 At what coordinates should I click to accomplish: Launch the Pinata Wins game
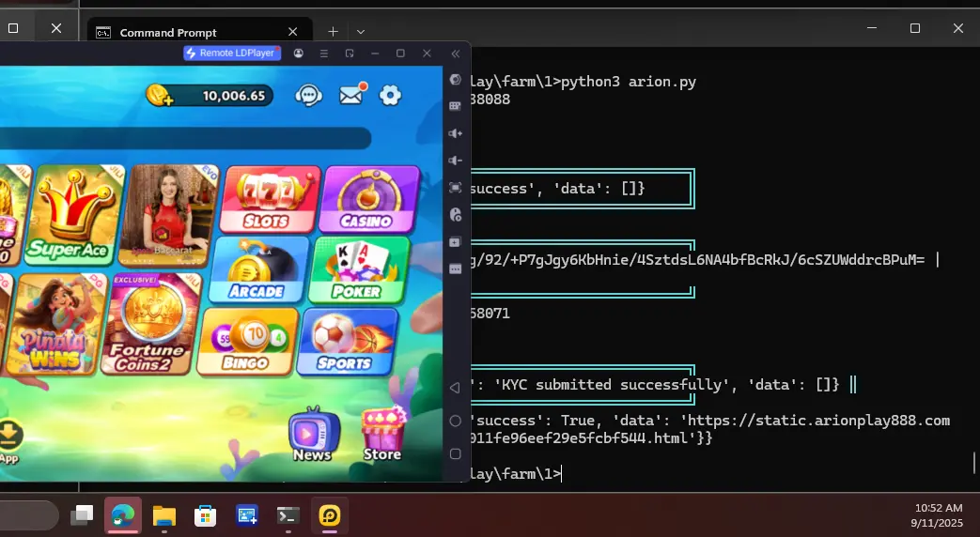click(55, 324)
